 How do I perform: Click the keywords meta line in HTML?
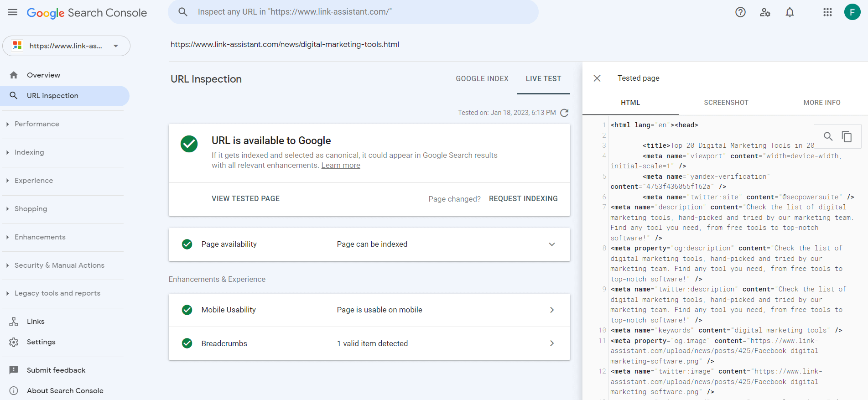[x=727, y=330]
